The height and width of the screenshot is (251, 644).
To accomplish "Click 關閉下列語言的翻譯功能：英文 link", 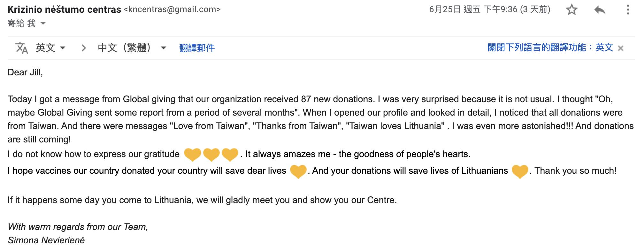I will coord(550,48).
